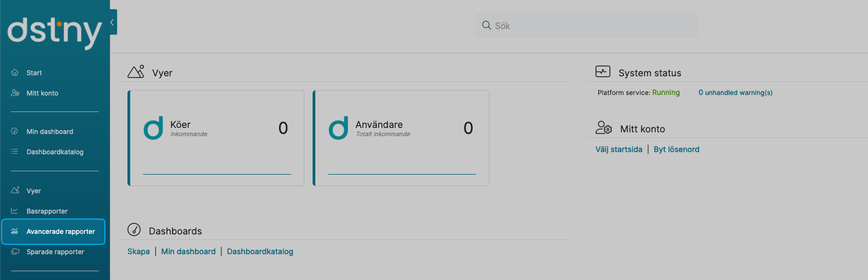Click the Start home icon
This screenshot has width=868, height=280.
pos(15,72)
